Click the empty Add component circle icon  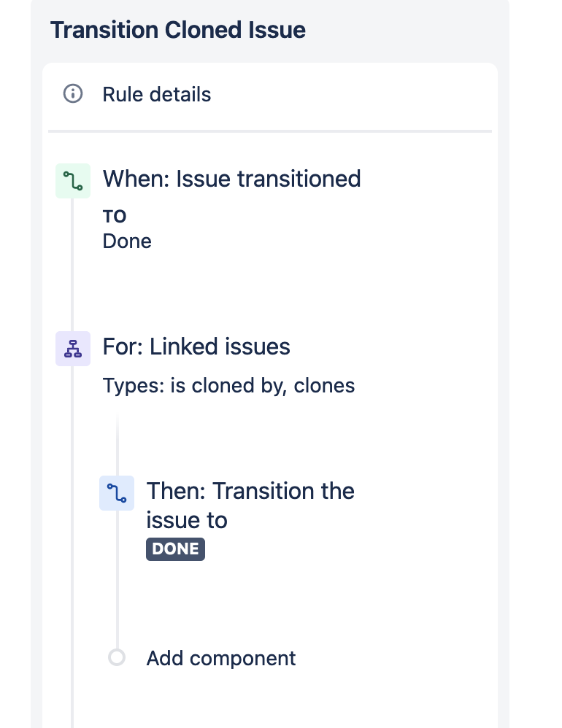point(117,658)
